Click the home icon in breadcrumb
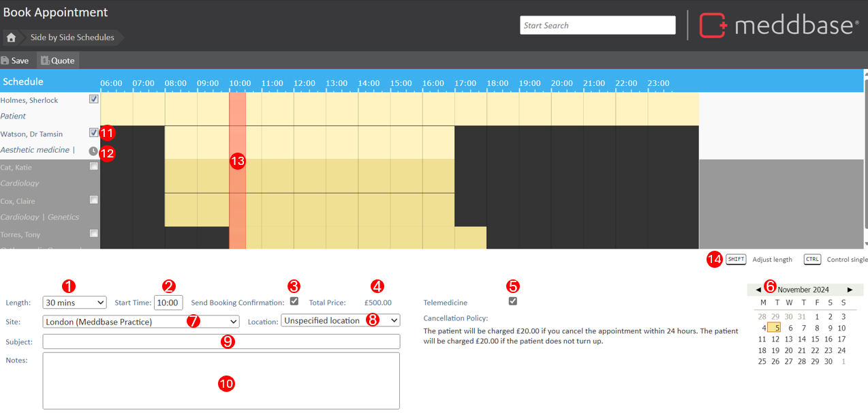Screen dimensions: 868x413 pyautogui.click(x=11, y=37)
